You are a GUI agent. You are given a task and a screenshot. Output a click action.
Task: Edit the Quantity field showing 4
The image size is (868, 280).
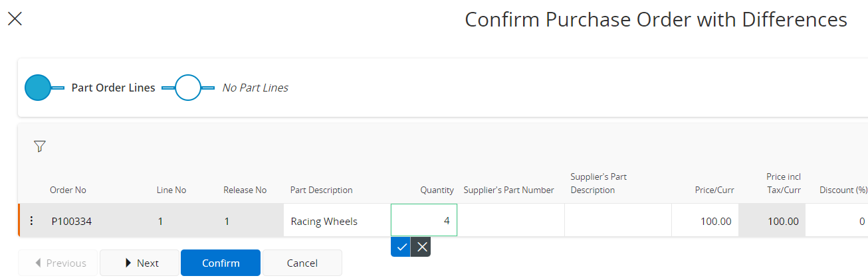click(423, 220)
